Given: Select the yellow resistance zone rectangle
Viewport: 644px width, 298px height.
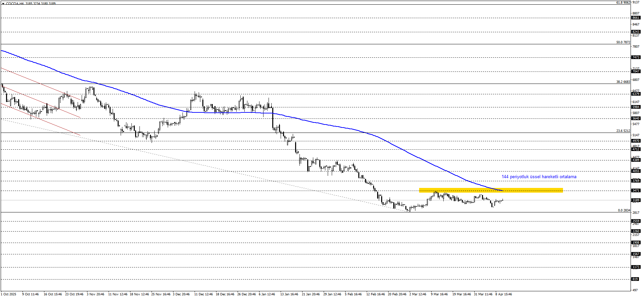Looking at the screenshot, I should [491, 190].
